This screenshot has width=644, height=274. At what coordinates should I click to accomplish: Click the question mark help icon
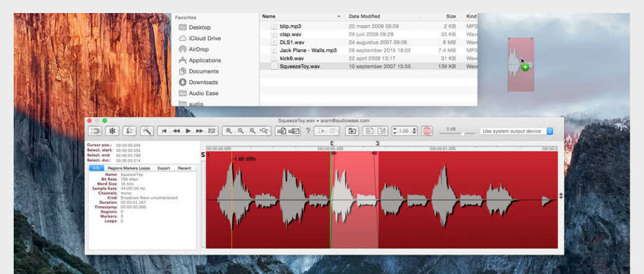(x=307, y=131)
